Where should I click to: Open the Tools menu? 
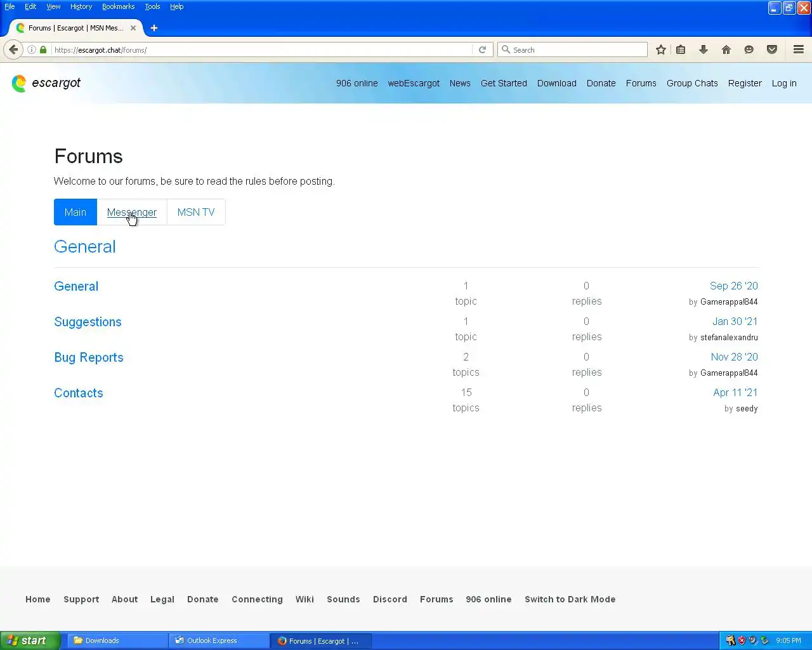(152, 6)
